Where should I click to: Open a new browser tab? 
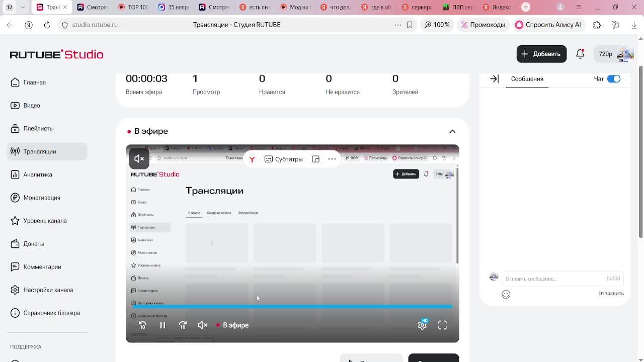[526, 7]
